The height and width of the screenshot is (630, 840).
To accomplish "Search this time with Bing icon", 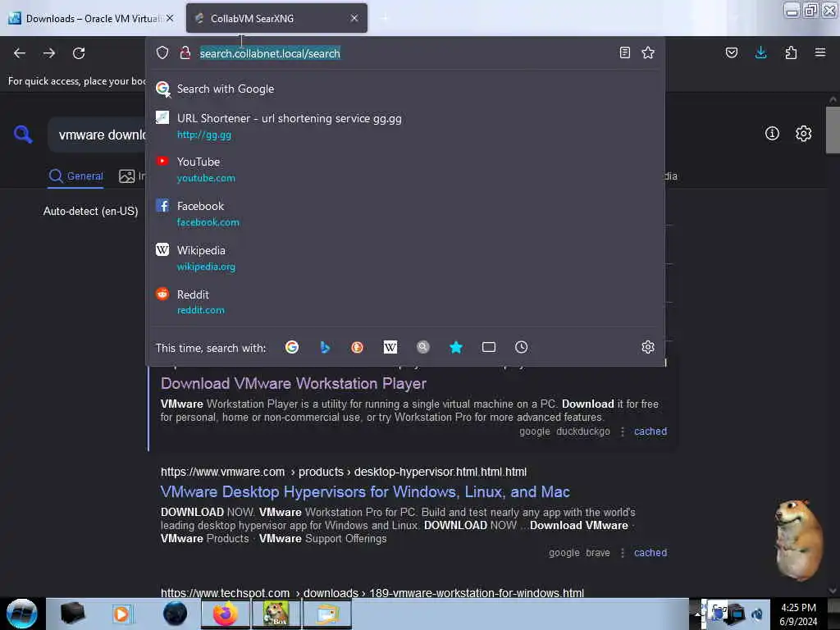I will (x=325, y=347).
